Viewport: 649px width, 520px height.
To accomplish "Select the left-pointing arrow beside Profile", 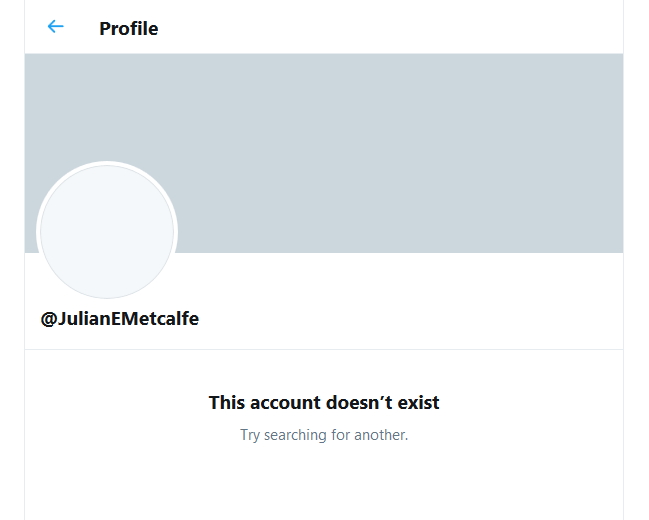I will [56, 27].
